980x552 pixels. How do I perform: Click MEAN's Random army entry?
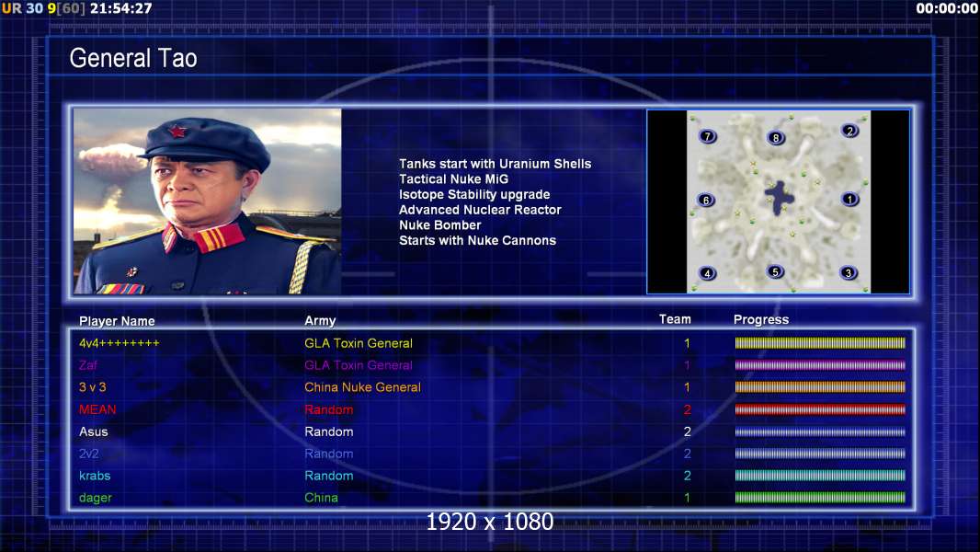(x=329, y=409)
